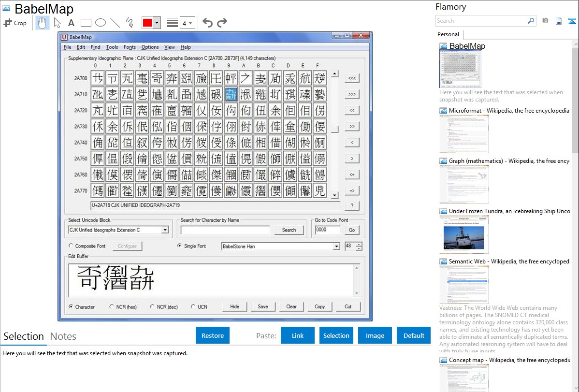Click the ? help button in BabelMap
This screenshot has width=579, height=392.
point(352,205)
